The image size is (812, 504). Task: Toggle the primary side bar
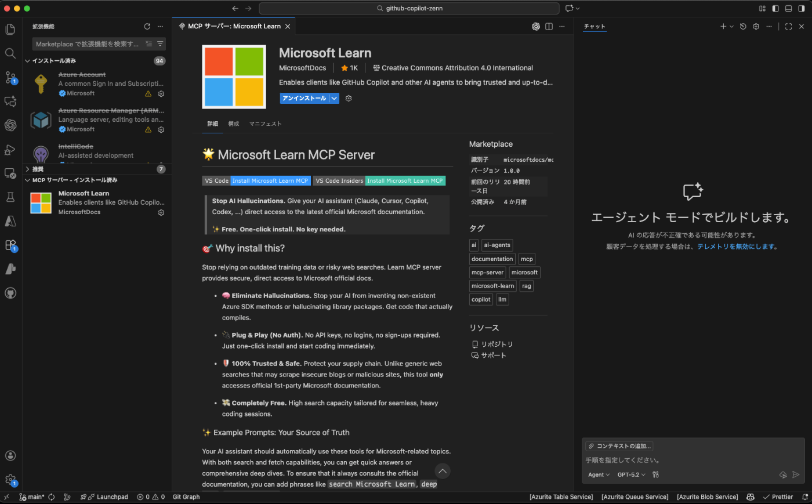(x=775, y=9)
